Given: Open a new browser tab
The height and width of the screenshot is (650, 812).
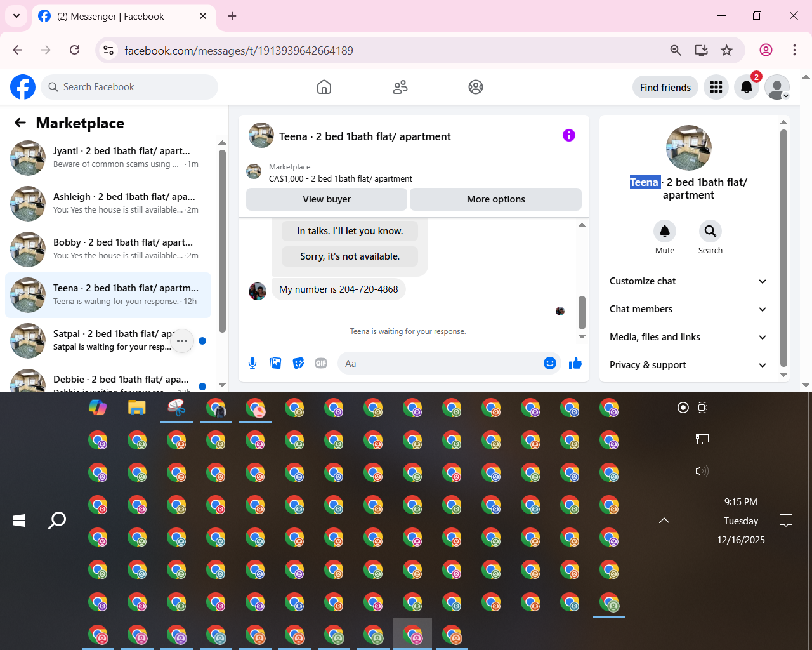Looking at the screenshot, I should coord(232,16).
